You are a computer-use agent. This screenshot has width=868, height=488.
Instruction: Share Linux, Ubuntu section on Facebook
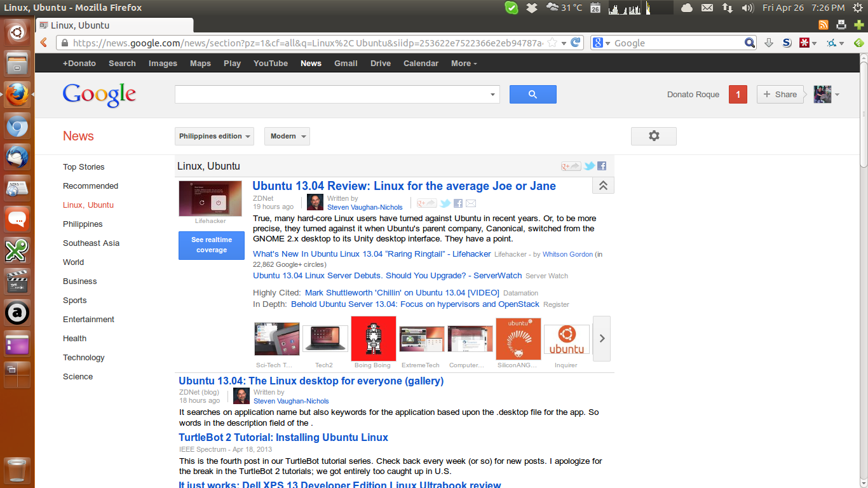(x=602, y=166)
